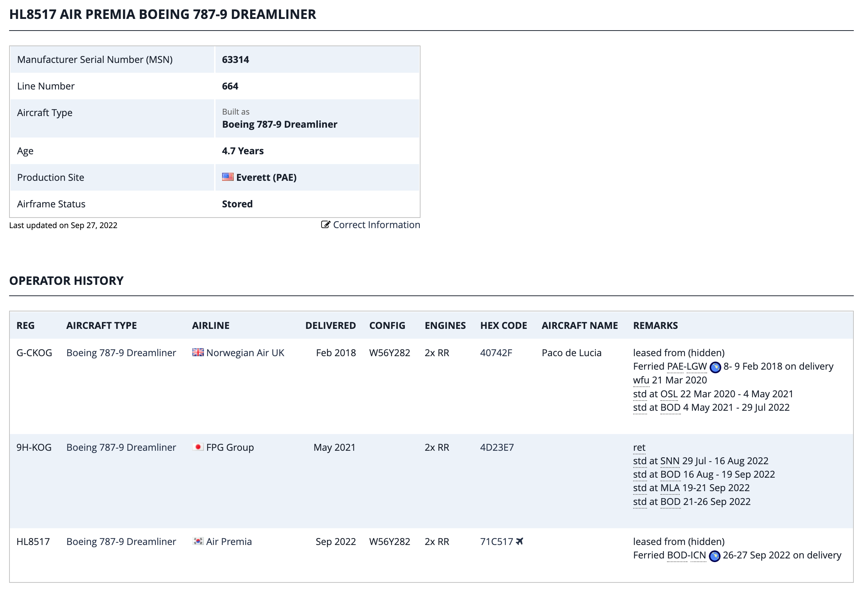This screenshot has height=593, width=868.
Task: Click airplane icon next to 71C517
Action: pyautogui.click(x=520, y=541)
